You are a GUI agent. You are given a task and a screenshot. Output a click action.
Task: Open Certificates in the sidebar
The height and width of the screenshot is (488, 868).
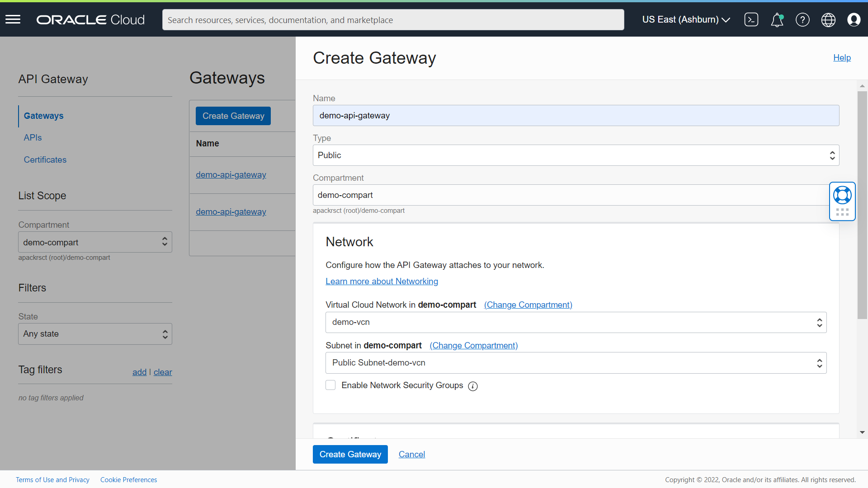click(x=45, y=160)
